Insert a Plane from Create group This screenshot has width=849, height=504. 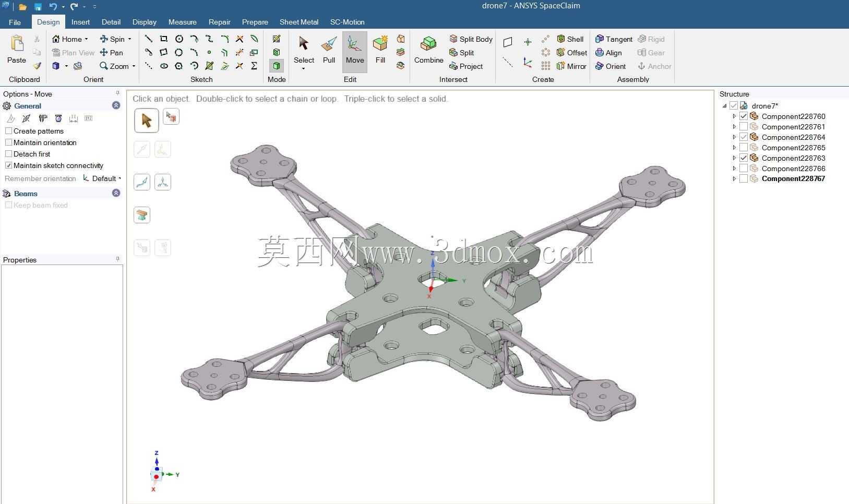[x=508, y=42]
